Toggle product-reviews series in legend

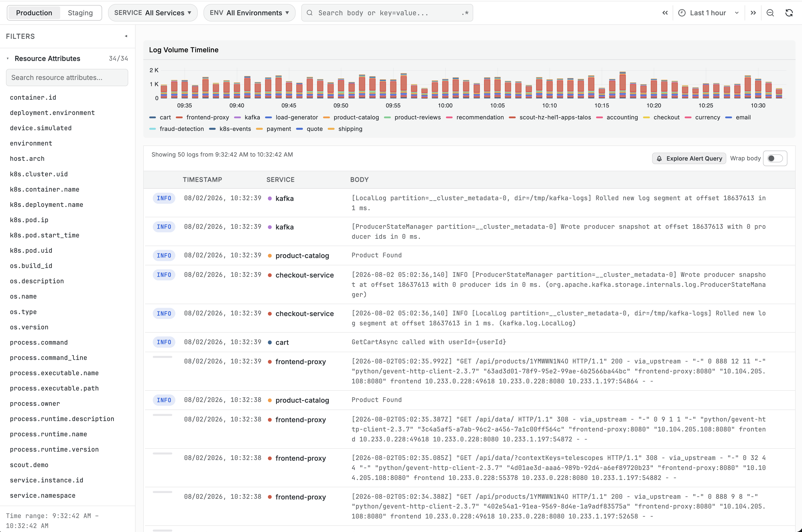(x=412, y=117)
